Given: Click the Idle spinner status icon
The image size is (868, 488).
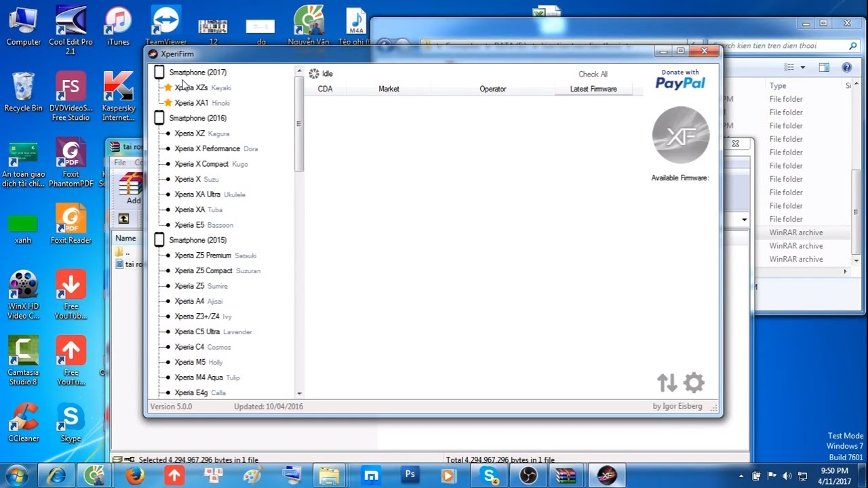Looking at the screenshot, I should (314, 74).
